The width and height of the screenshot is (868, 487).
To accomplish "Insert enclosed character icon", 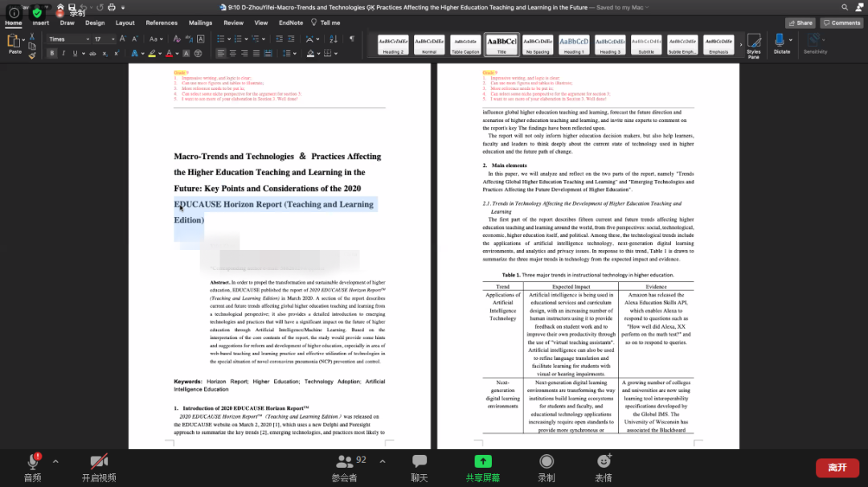I will 198,54.
